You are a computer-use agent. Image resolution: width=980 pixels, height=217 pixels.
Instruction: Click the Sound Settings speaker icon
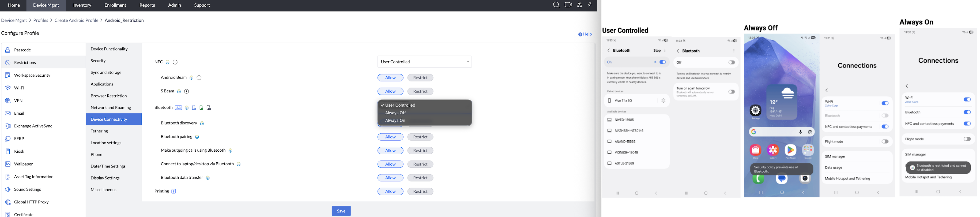click(x=7, y=190)
